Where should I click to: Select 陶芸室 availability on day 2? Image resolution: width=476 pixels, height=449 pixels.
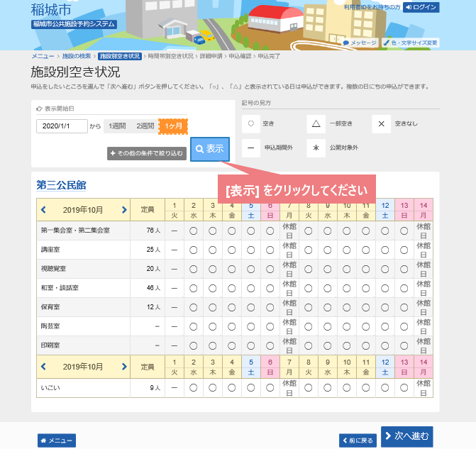pyautogui.click(x=194, y=327)
